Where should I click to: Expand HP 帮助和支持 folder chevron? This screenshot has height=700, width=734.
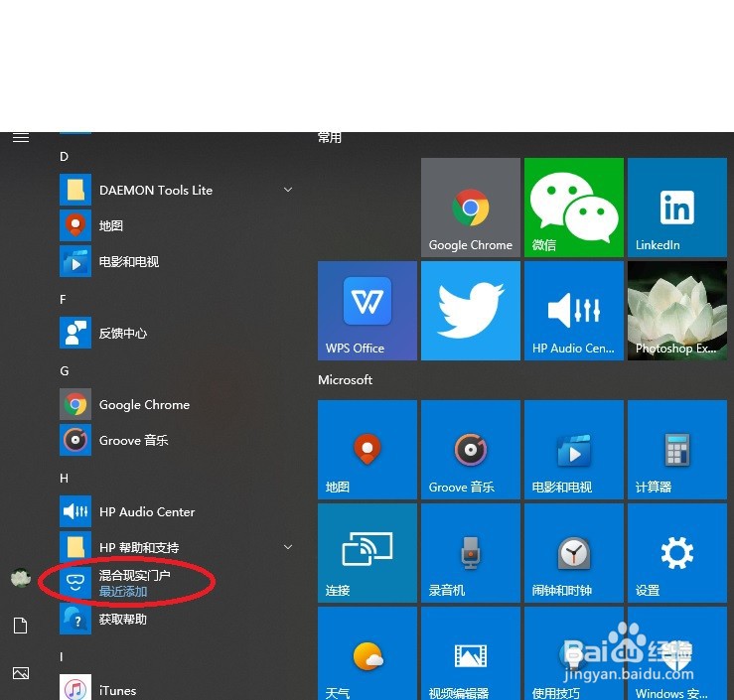click(288, 547)
